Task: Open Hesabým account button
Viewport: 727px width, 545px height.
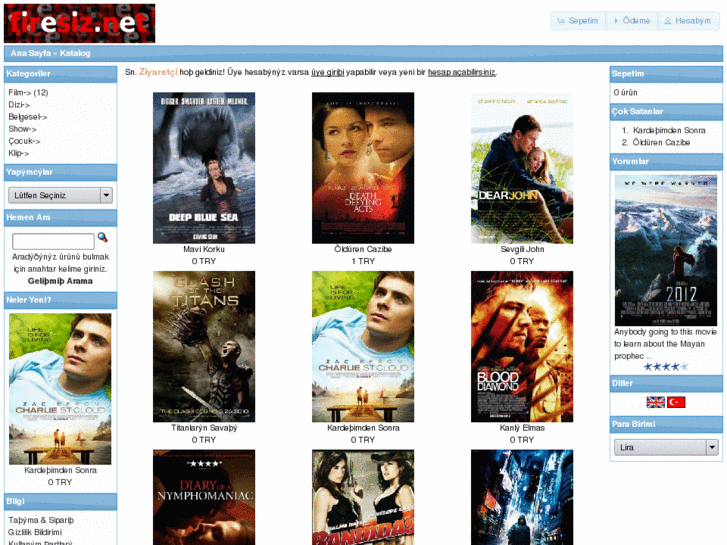Action: (688, 21)
